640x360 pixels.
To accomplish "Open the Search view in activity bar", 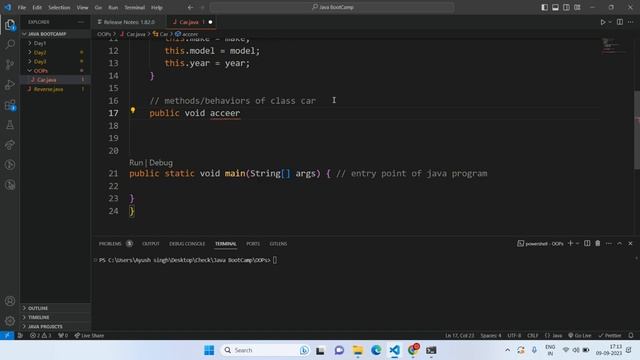I will [x=10, y=44].
